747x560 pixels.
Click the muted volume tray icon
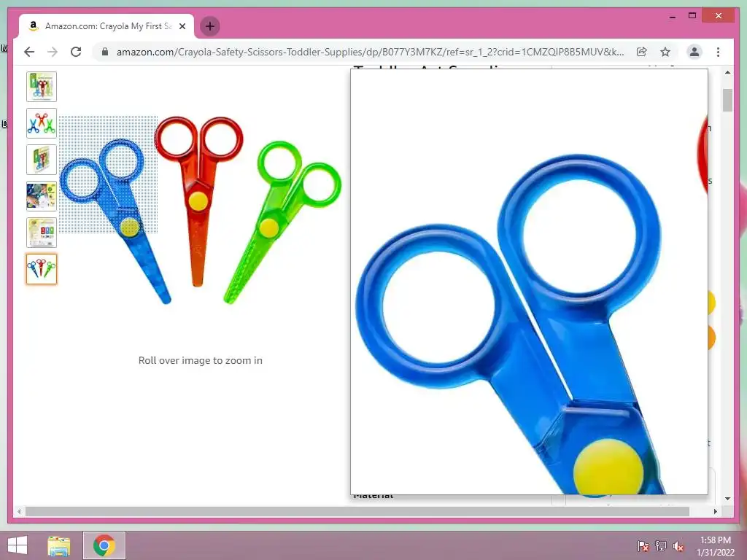click(x=678, y=546)
